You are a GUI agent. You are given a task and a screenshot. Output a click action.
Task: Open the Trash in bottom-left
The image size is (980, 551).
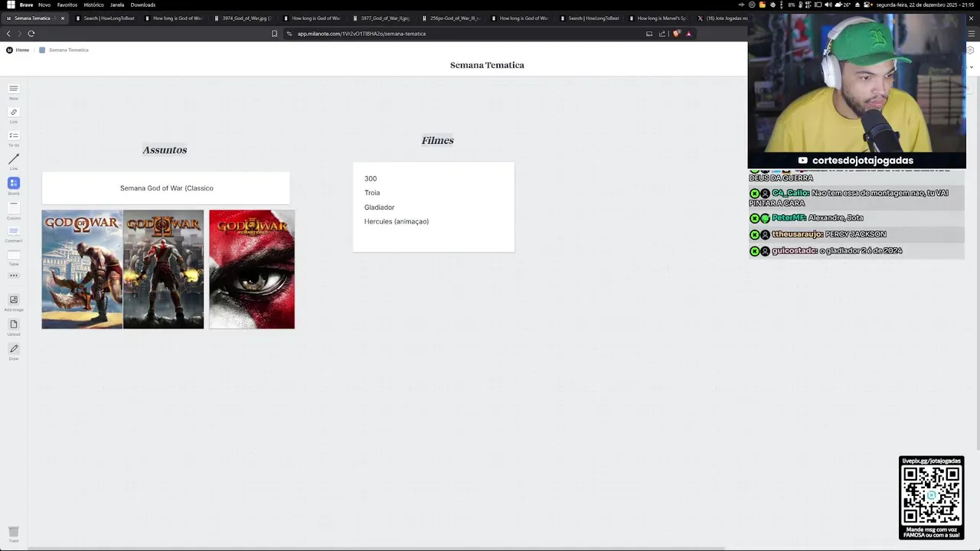[14, 533]
